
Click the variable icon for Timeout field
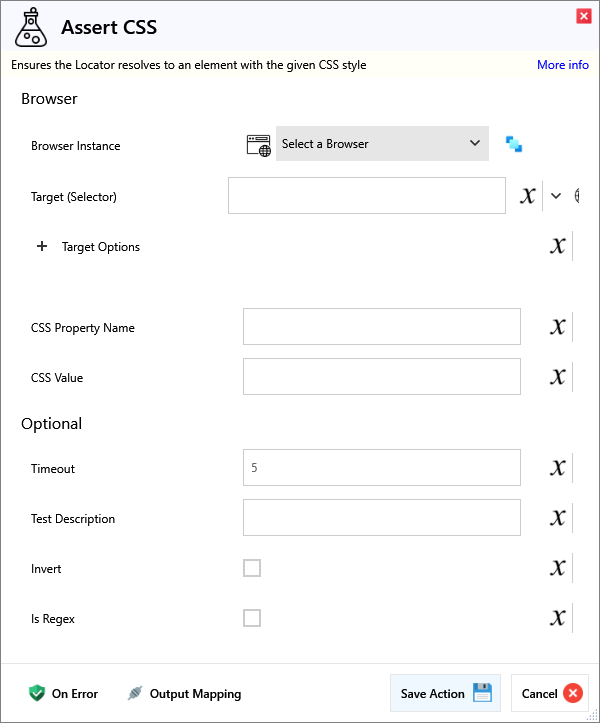coord(558,468)
